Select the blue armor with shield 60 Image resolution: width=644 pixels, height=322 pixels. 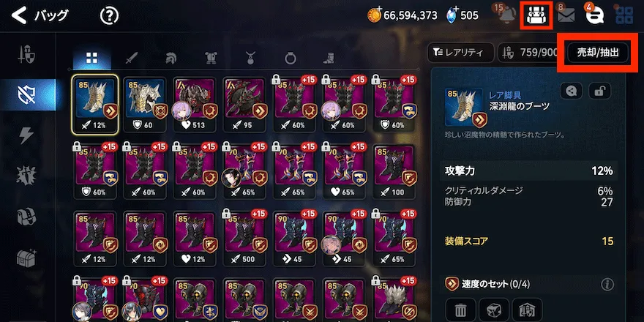[145, 103]
